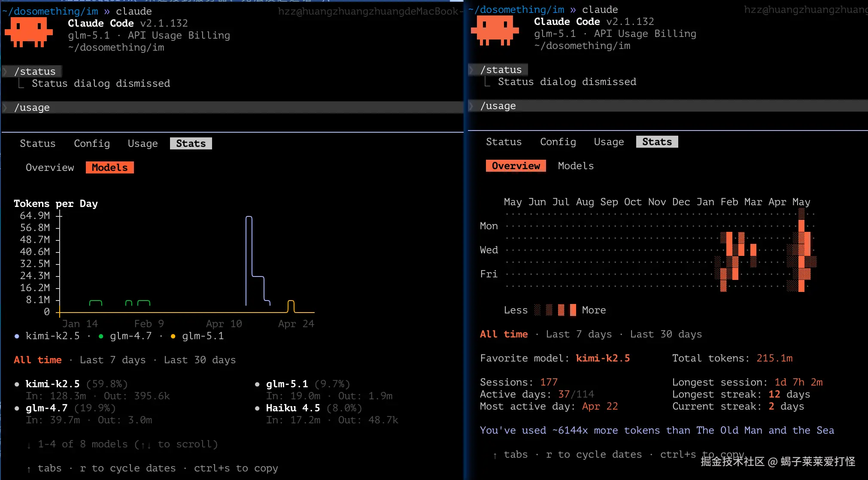The height and width of the screenshot is (480, 868).
Task: Click the "Apr 10" x-axis date
Action: pyautogui.click(x=224, y=324)
